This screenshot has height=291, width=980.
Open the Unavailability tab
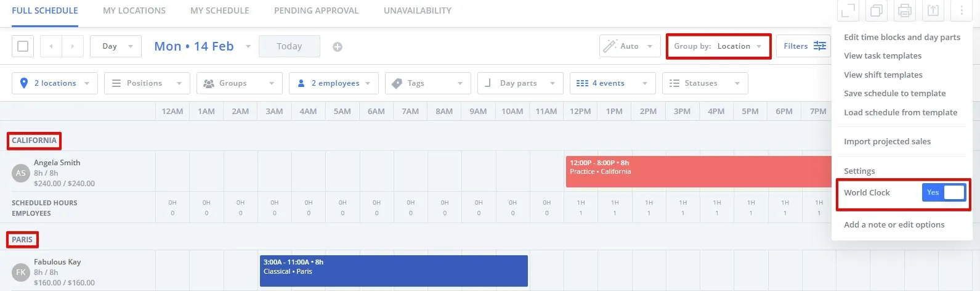[x=418, y=10]
